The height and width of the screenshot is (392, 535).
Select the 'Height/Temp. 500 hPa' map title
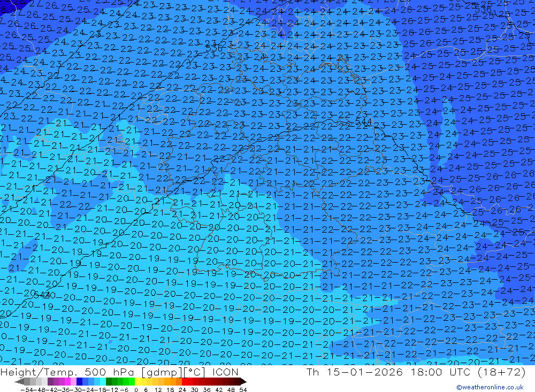coord(66,372)
